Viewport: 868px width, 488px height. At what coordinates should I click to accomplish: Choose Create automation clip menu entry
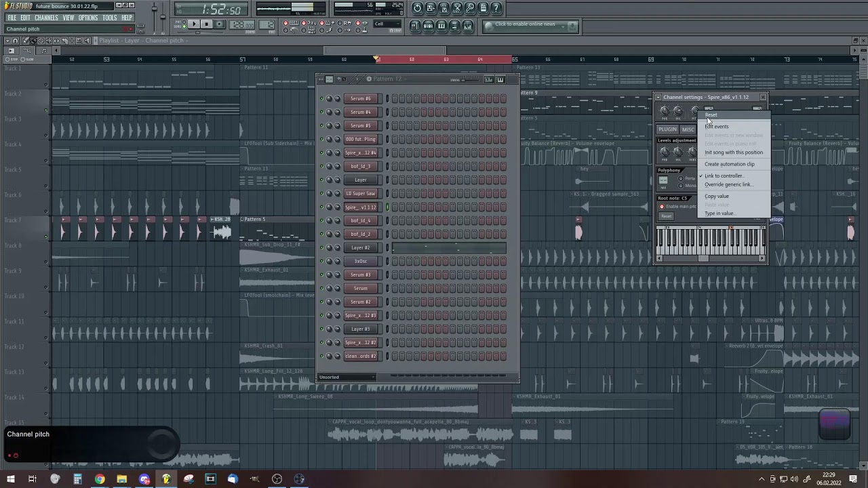pyautogui.click(x=729, y=164)
